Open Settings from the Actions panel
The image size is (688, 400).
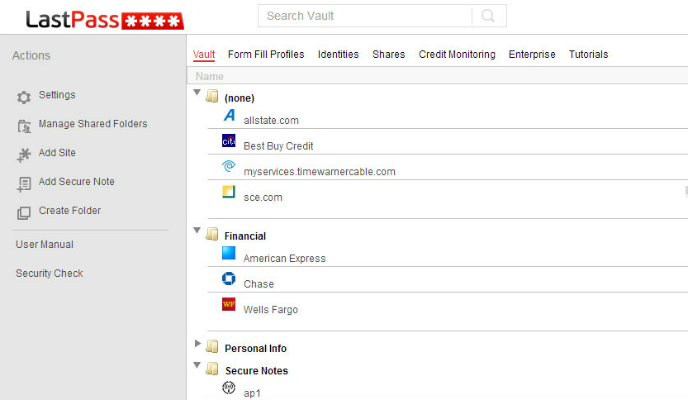click(x=57, y=95)
